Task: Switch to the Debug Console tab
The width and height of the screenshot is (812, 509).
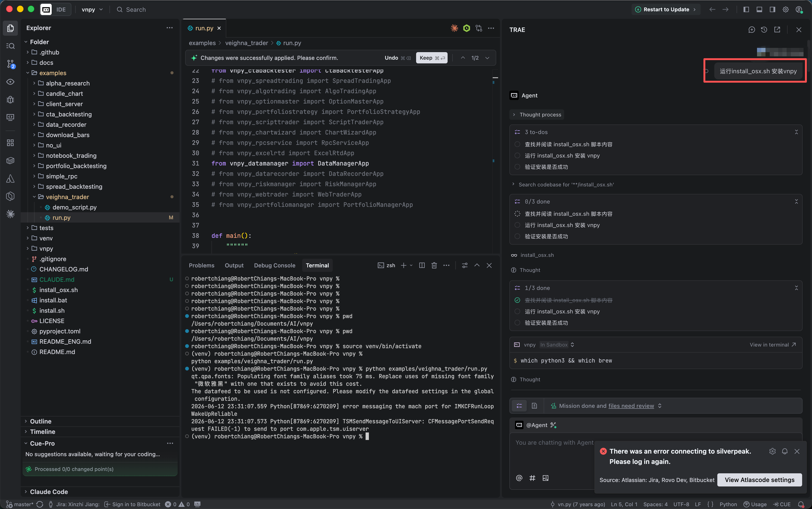Action: click(274, 265)
